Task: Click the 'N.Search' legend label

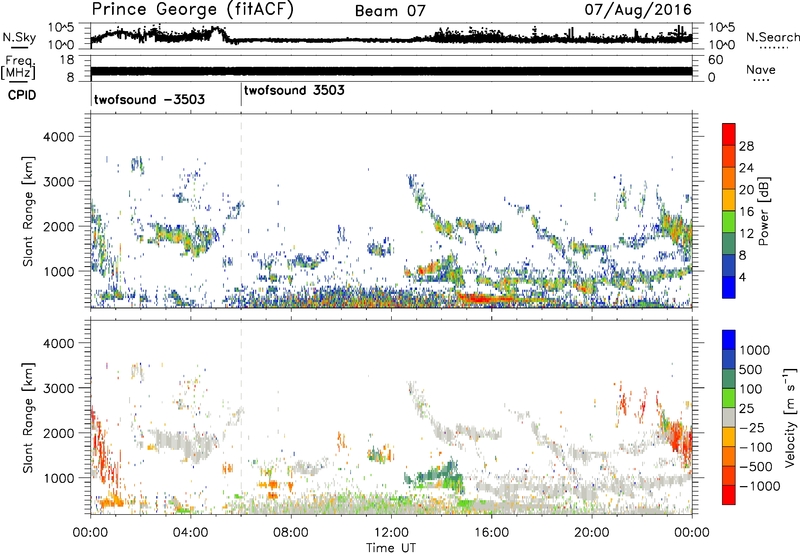Action: tap(772, 37)
